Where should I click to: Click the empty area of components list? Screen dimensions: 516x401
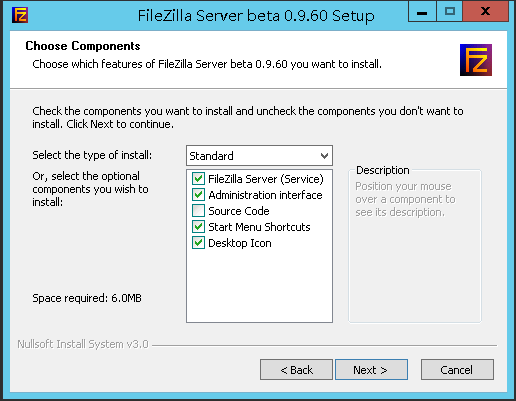click(259, 287)
